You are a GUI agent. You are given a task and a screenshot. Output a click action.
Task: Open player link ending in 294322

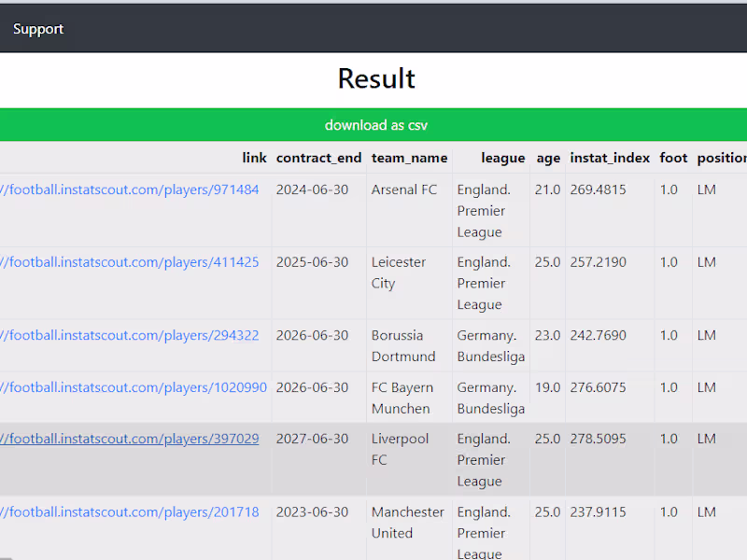point(129,335)
